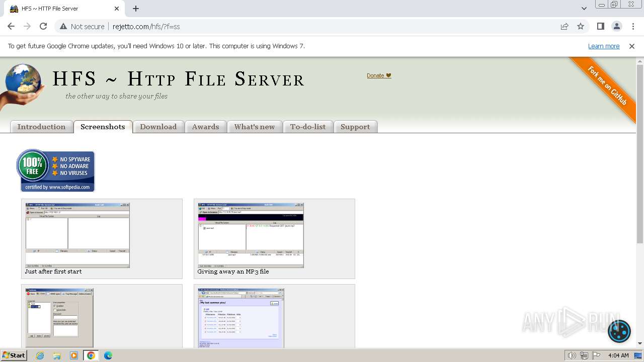Open the Action Center flag icon

(x=596, y=355)
